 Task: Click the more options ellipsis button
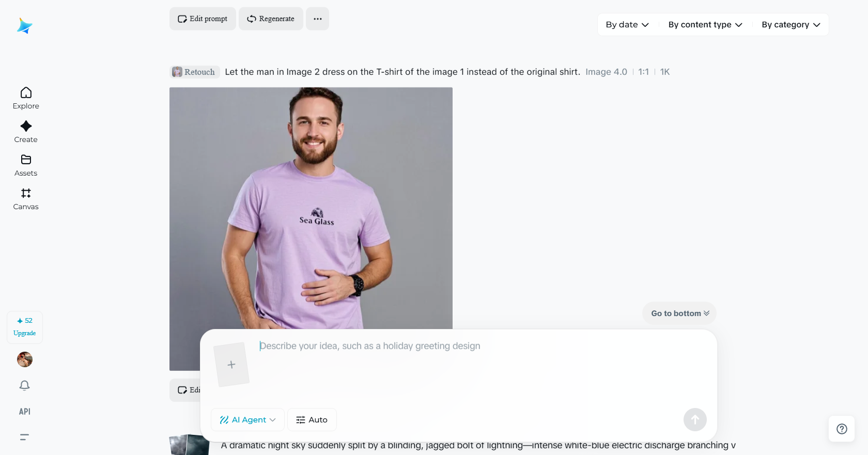pyautogui.click(x=317, y=19)
